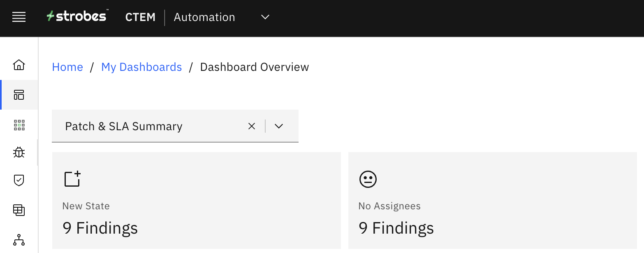Open the grid apps sidebar icon

[19, 125]
